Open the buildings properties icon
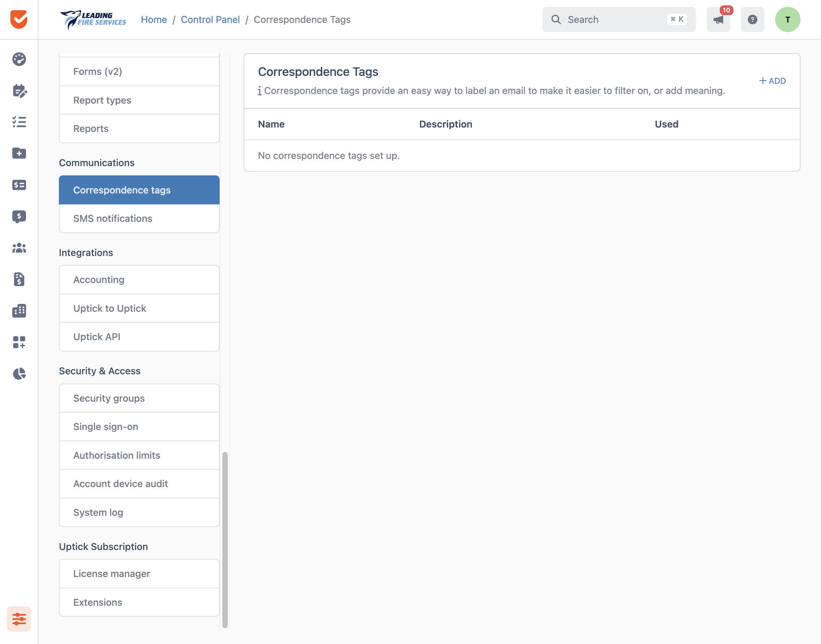Viewport: 821px width, 644px height. coord(19,311)
